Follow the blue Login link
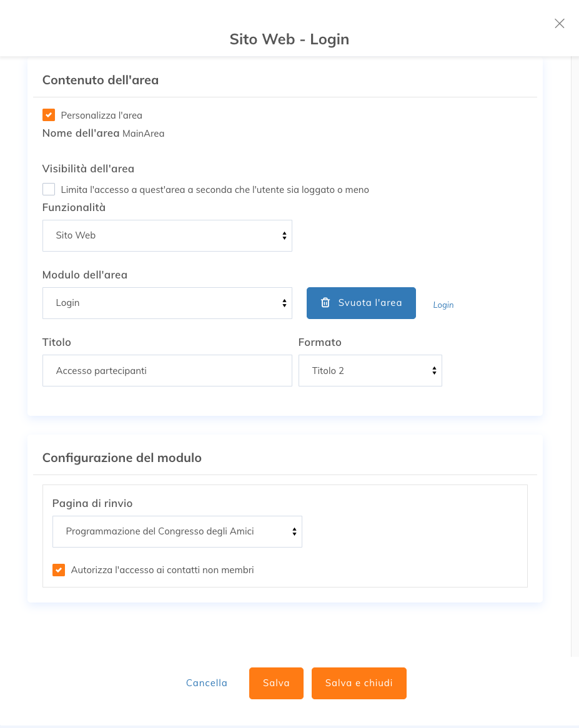Viewport: 579px width, 728px height. click(x=443, y=305)
